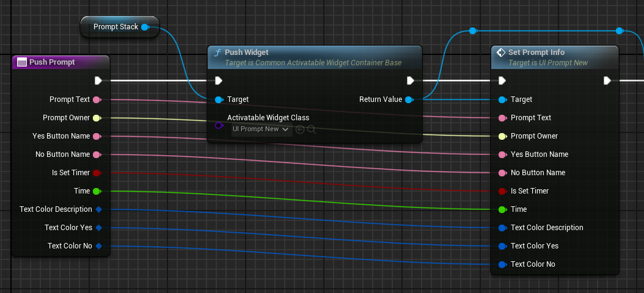Click Text Color Yes input pin on Set Prompt Info

pos(502,246)
